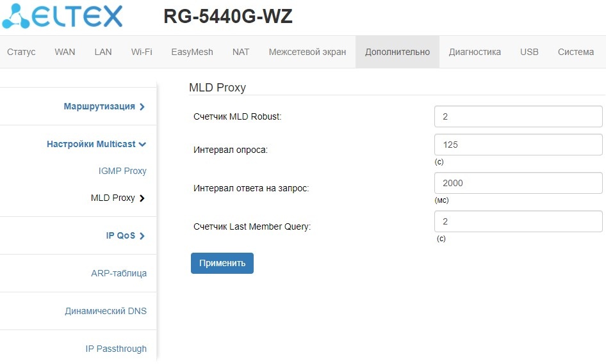Open the Система tab
The image size is (606, 364).
pyautogui.click(x=575, y=52)
